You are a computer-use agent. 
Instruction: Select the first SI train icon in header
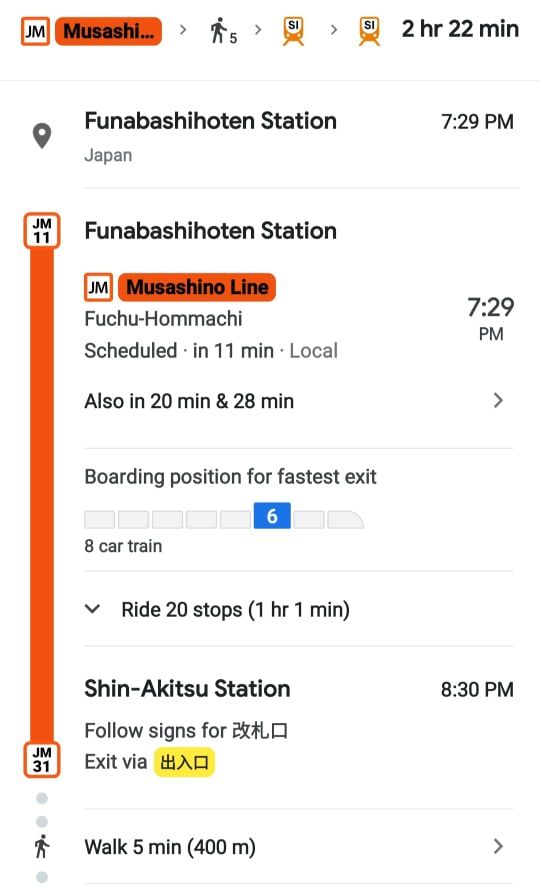click(x=294, y=31)
